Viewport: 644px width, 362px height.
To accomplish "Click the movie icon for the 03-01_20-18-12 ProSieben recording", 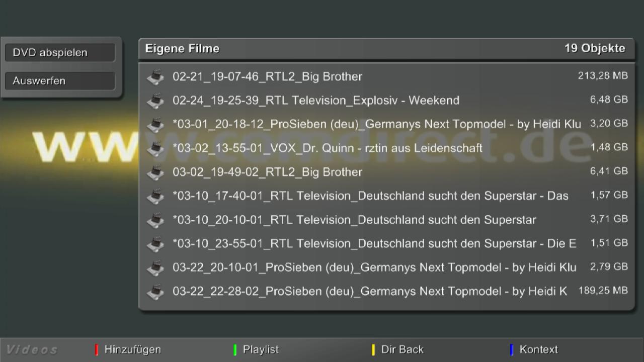I will click(155, 124).
